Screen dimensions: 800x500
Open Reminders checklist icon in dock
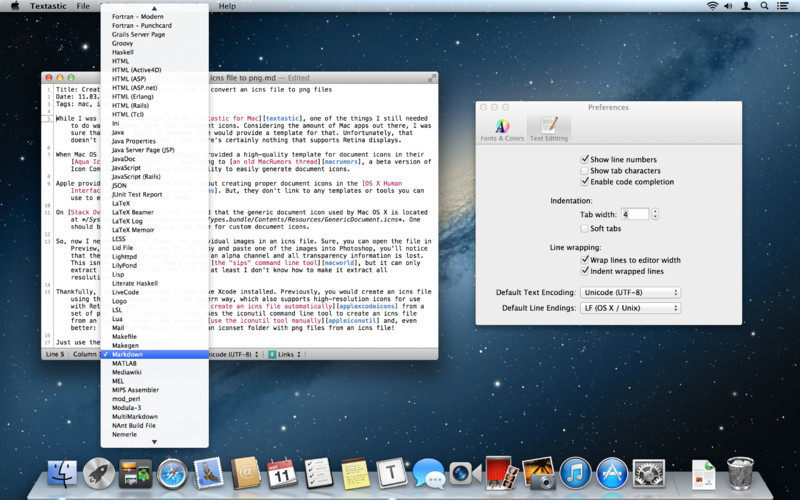(x=318, y=473)
